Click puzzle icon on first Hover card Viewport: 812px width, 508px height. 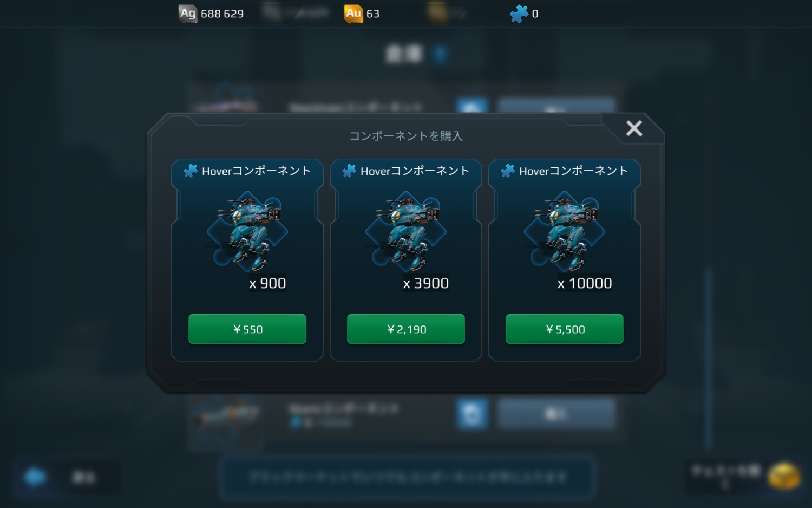tap(191, 171)
